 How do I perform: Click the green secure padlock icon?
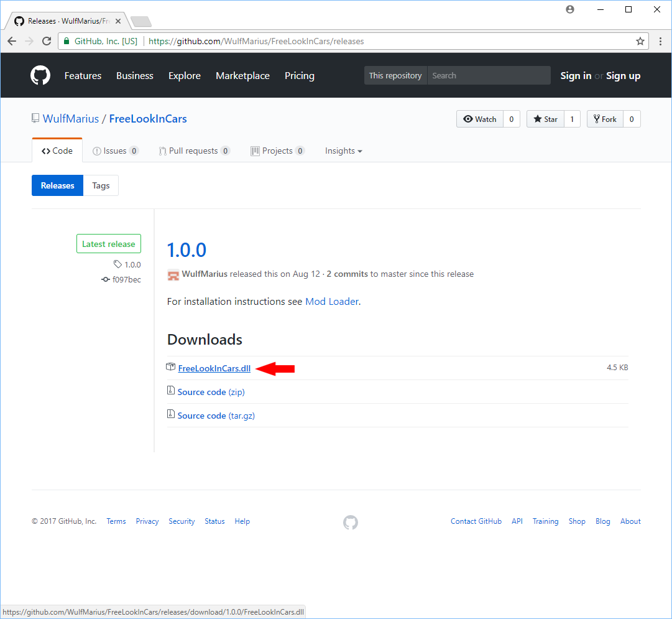[67, 41]
